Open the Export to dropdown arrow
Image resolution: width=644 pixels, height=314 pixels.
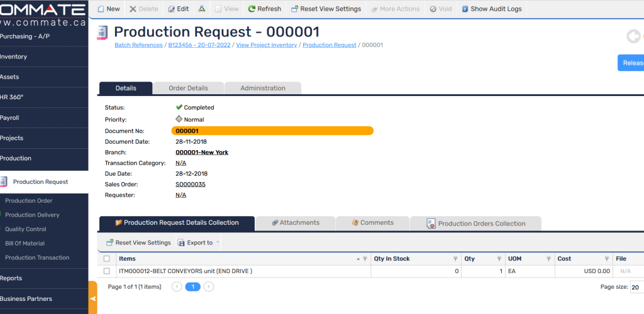[218, 242]
